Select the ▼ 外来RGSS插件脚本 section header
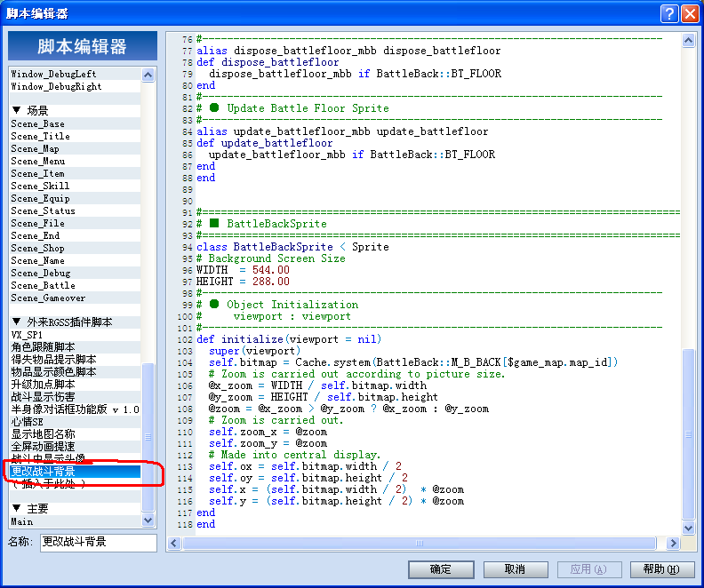Image resolution: width=704 pixels, height=588 pixels. (x=75, y=322)
